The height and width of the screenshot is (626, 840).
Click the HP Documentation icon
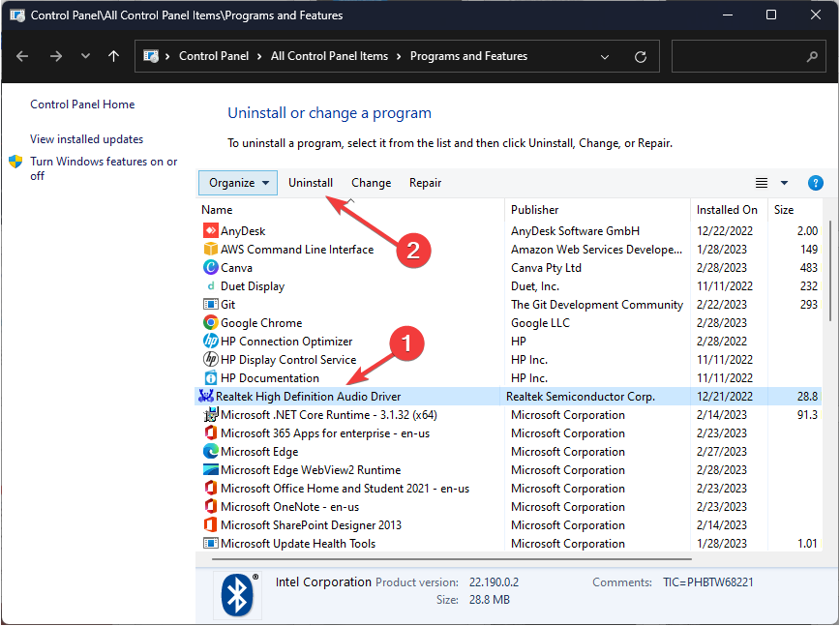click(x=211, y=377)
